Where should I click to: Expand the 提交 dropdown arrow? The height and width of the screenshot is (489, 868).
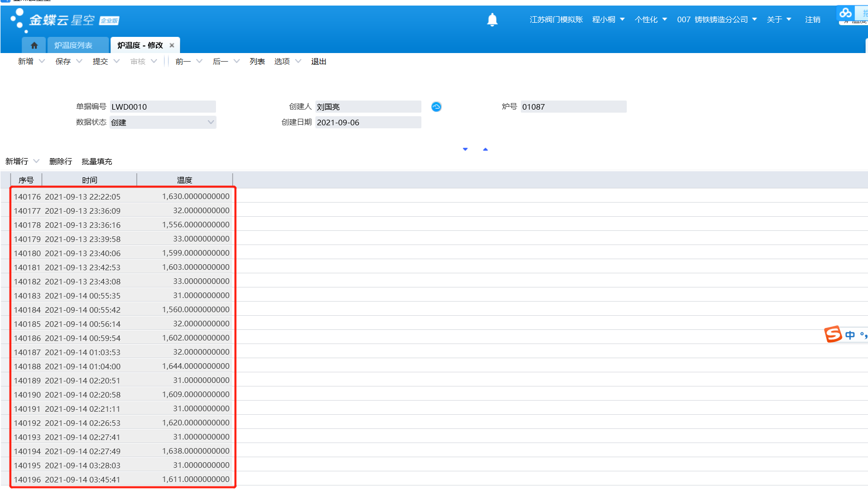point(117,61)
